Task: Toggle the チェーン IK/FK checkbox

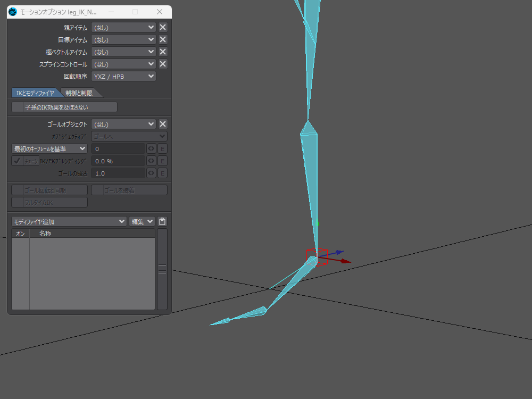Action: point(17,161)
